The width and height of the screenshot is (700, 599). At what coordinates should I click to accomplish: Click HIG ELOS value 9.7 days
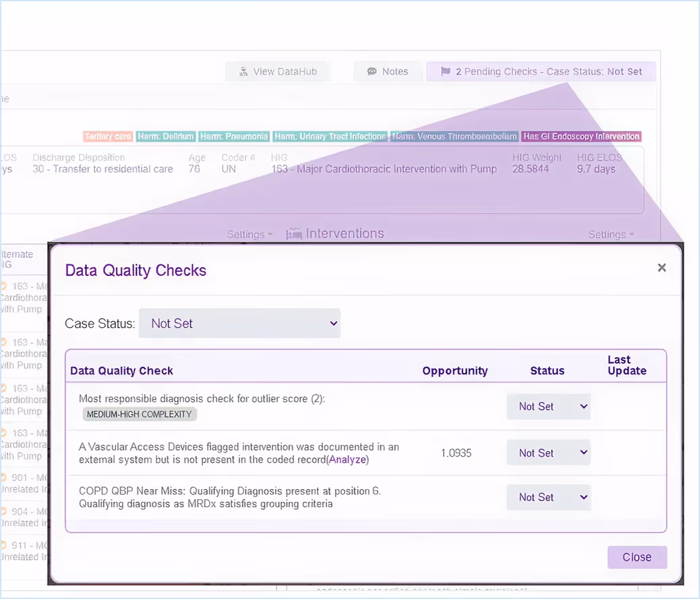pos(596,169)
